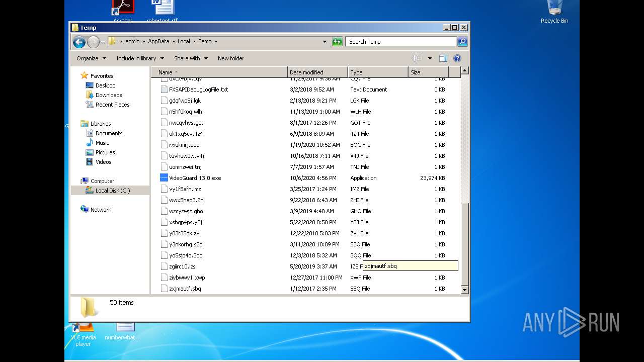Select Libraries in navigation pane
Viewport: 644px width, 362px height.
coord(101,124)
